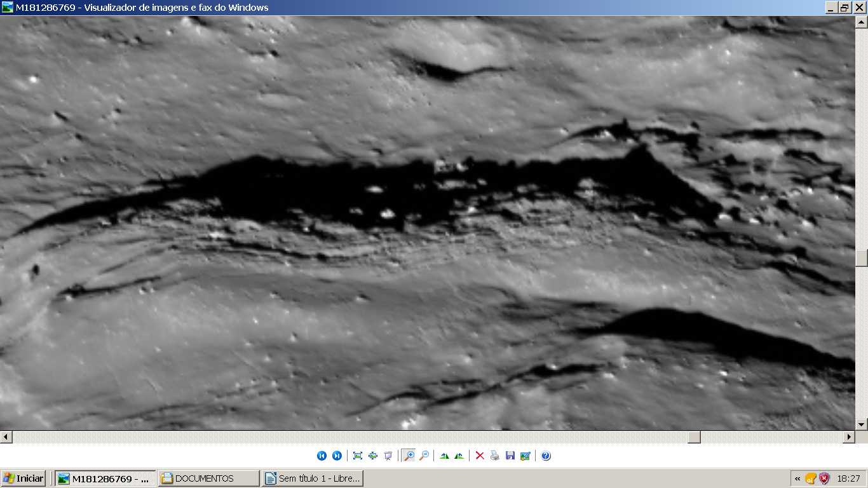This screenshot has height=488, width=868.
Task: Start the slide show
Action: pos(388,456)
